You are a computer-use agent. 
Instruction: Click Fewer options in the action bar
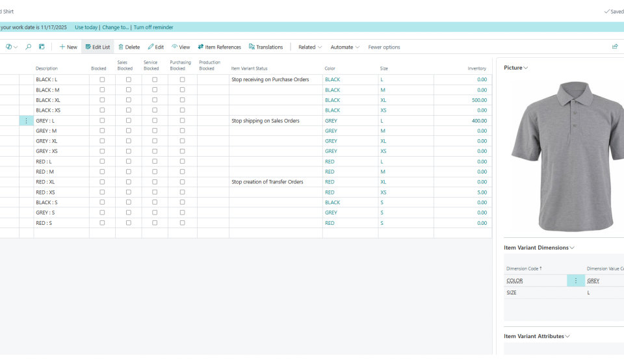point(384,47)
